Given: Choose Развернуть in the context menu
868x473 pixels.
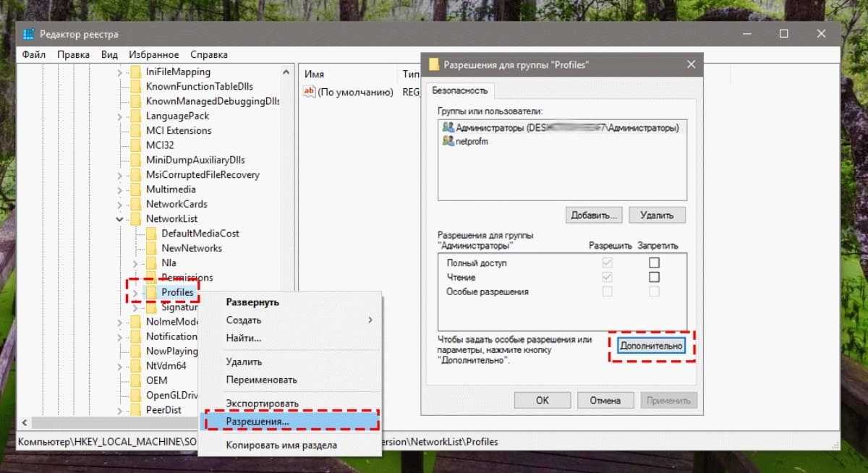Looking at the screenshot, I should (x=292, y=302).
